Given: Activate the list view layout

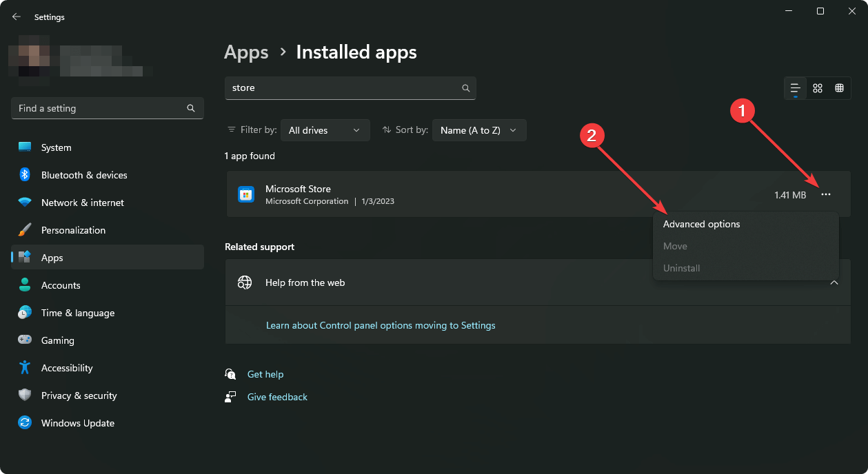Looking at the screenshot, I should (795, 87).
